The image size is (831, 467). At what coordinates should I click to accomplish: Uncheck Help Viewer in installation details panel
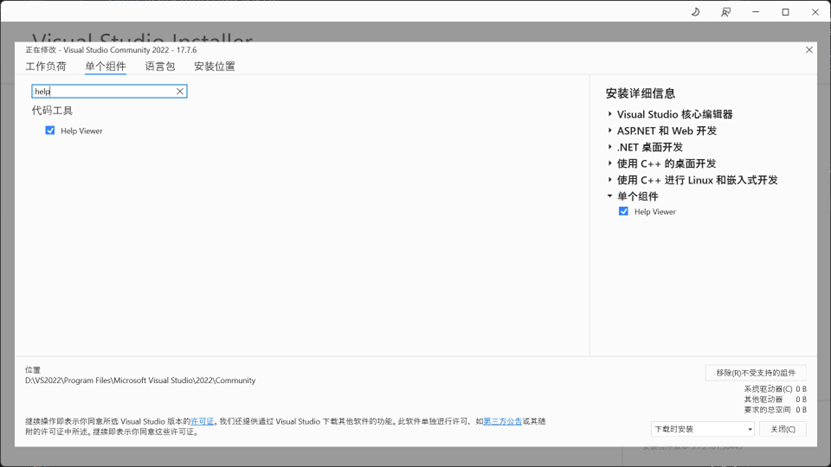pos(623,211)
